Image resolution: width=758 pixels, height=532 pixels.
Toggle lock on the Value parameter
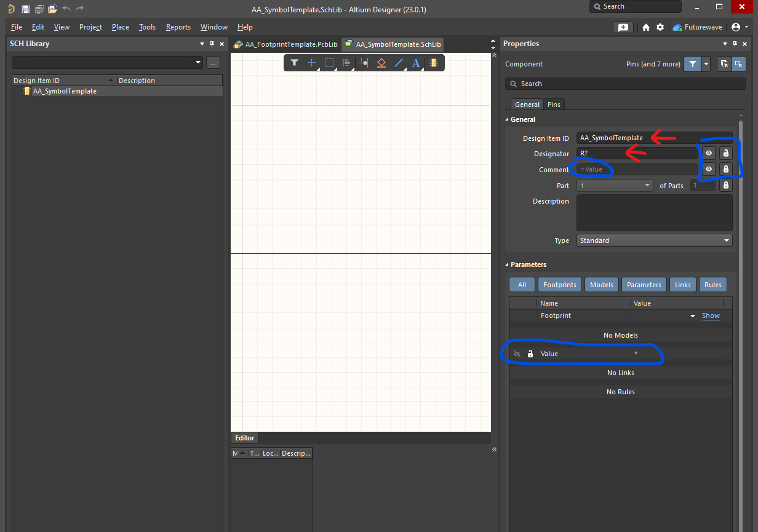click(530, 354)
